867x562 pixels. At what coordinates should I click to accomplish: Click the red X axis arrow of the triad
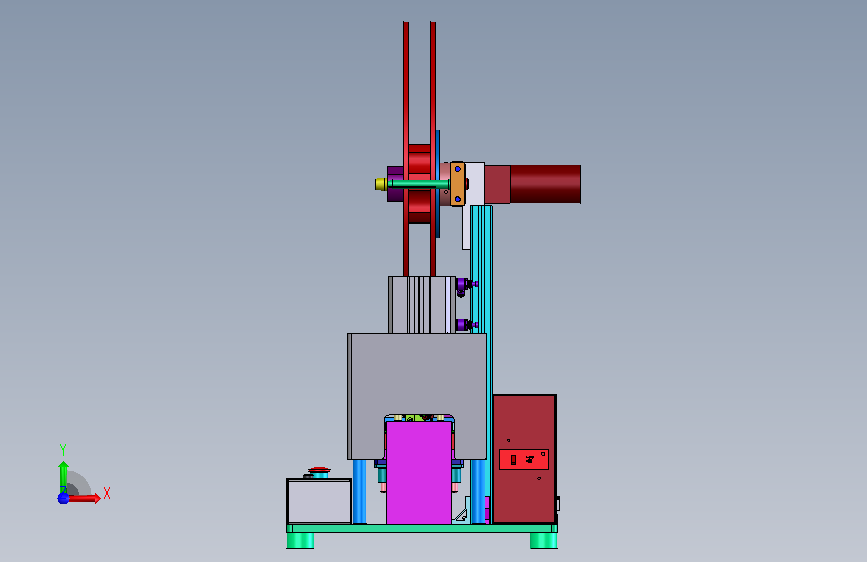85,498
